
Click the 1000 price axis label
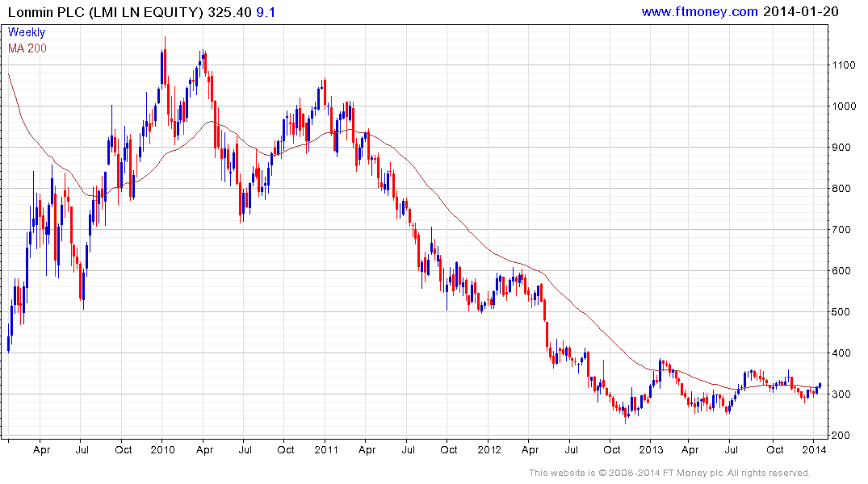845,106
